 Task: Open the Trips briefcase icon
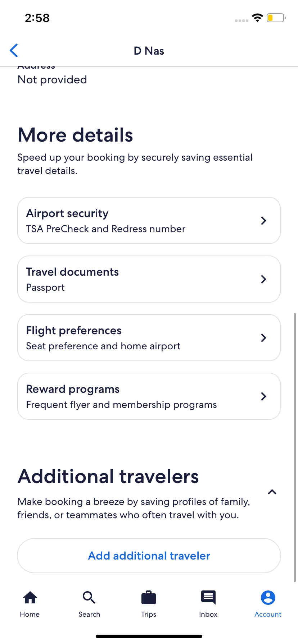click(x=149, y=597)
